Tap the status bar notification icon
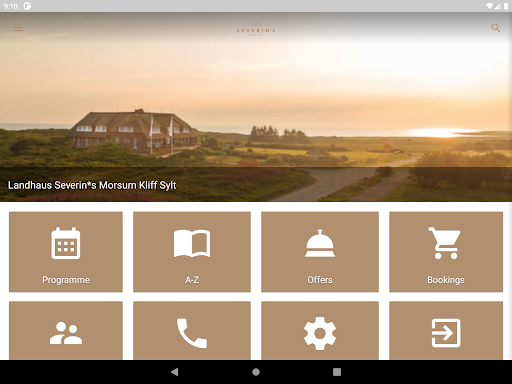 tap(27, 6)
